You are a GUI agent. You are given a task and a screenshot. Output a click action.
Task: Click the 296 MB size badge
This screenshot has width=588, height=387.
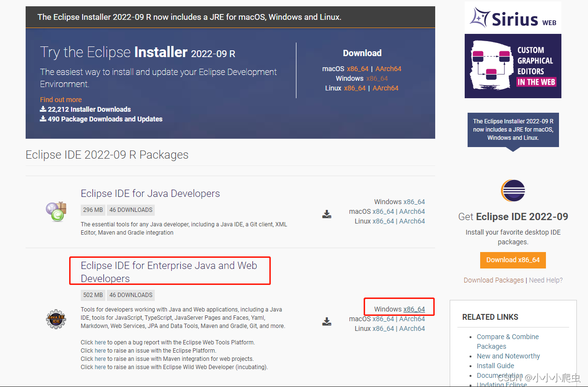pos(93,210)
